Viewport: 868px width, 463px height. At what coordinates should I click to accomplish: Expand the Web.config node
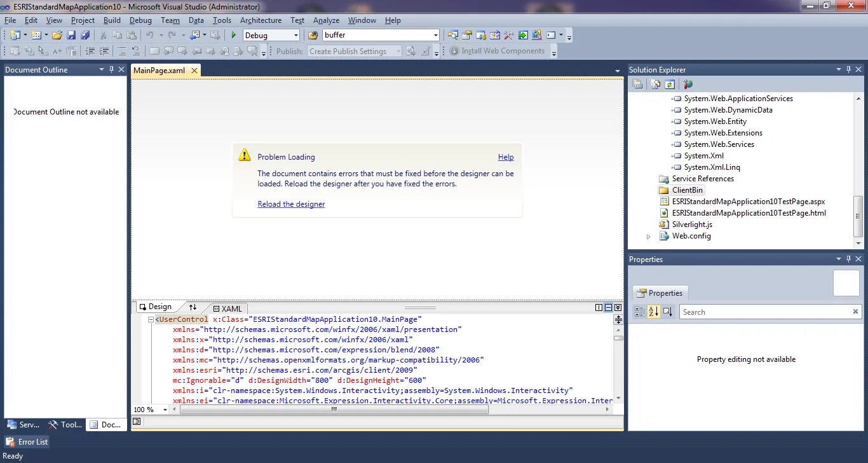coord(648,236)
